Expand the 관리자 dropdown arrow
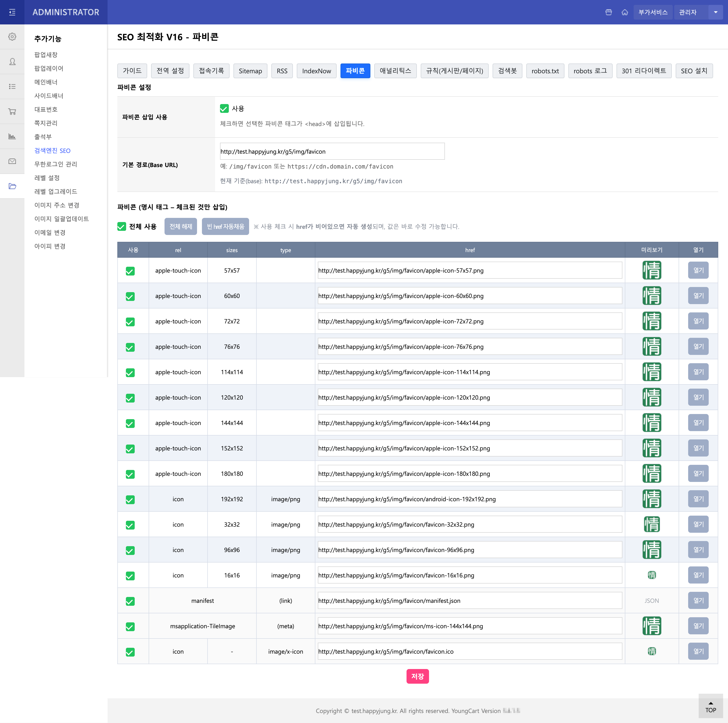 tap(715, 12)
